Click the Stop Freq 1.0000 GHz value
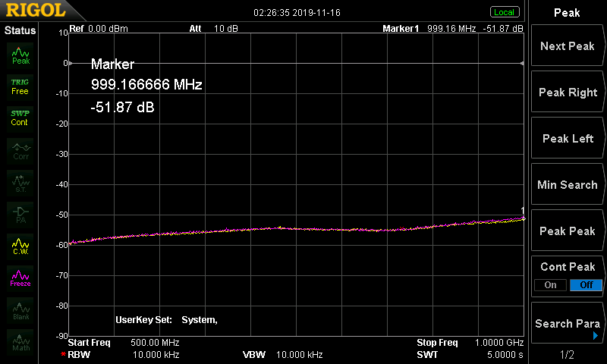Screen dimensions: 607x364 (498, 343)
